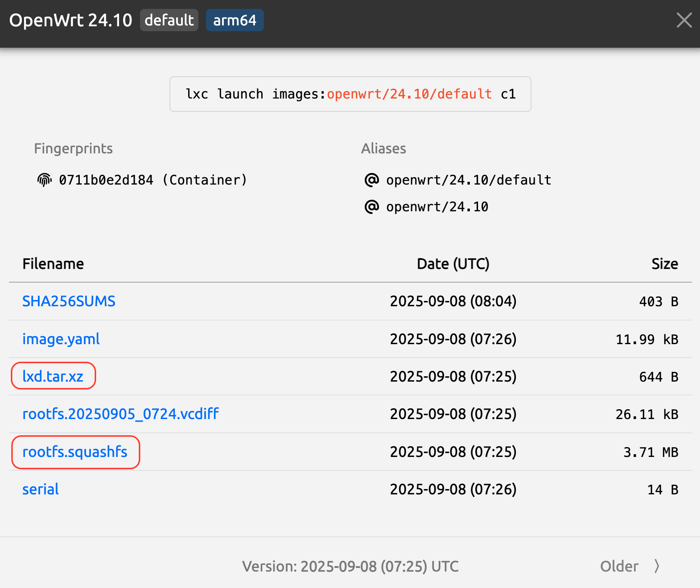
Task: Click the @ icon next to openwrt/24.10
Action: click(372, 207)
